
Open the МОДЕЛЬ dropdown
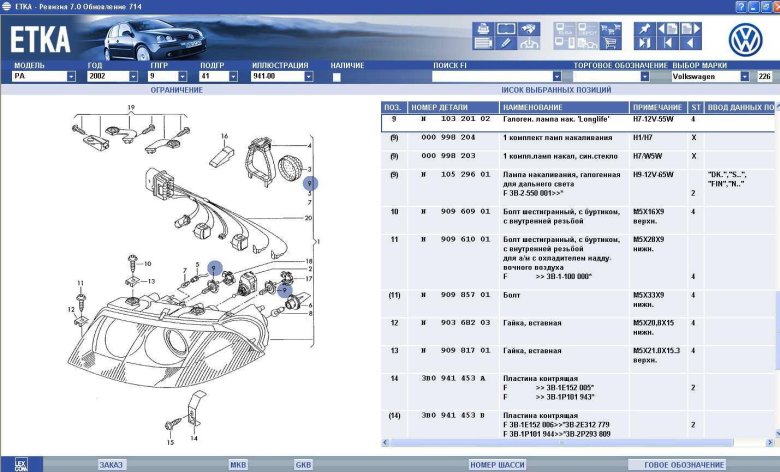point(71,76)
